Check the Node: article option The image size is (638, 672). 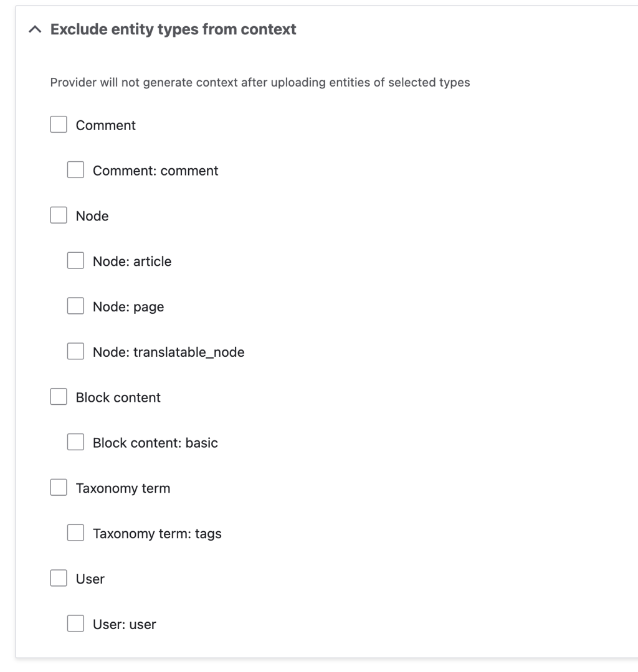click(x=75, y=260)
